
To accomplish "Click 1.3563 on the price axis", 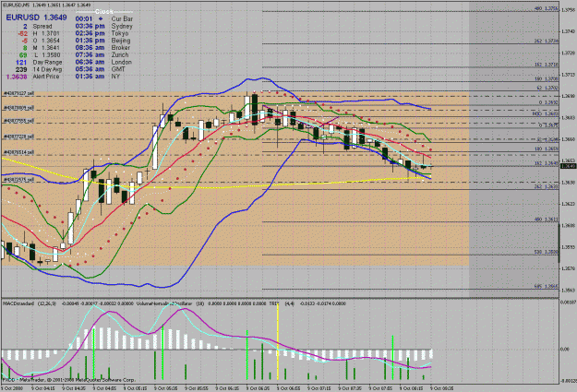I will tap(569, 291).
